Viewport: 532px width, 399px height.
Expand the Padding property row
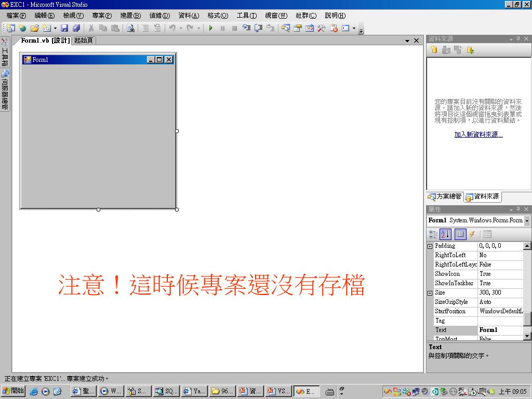[x=430, y=246]
